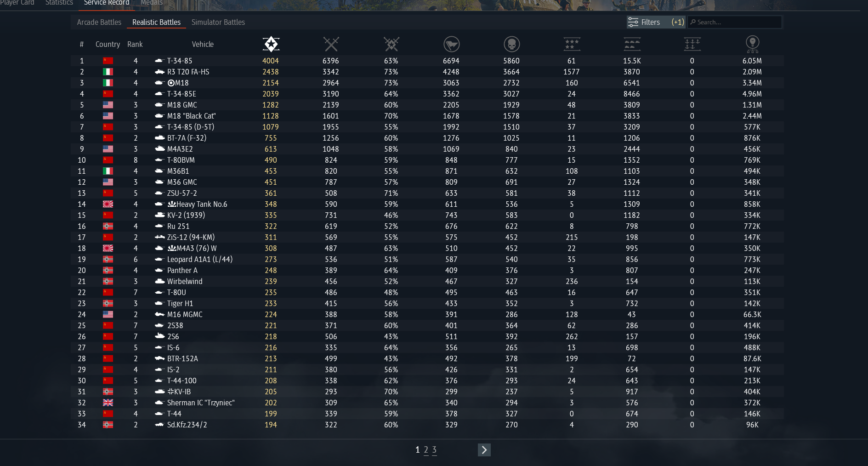This screenshot has width=868, height=466.
Task: Click vehicle icon beside Wirbelwind
Action: pyautogui.click(x=159, y=281)
